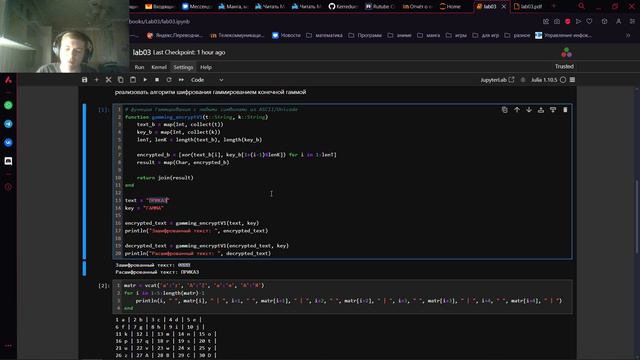Rename notebook by clicking lab03 title

[142, 52]
